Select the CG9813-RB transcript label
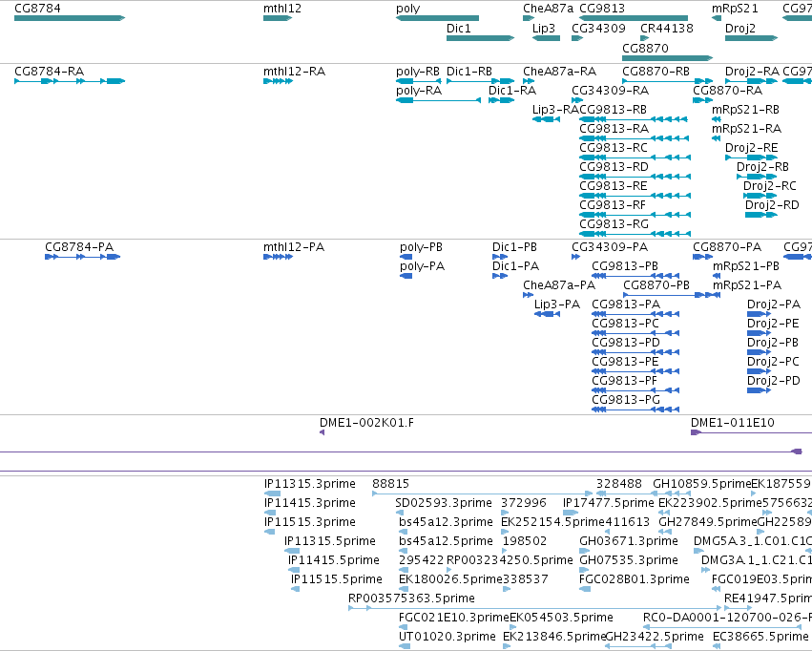The image size is (812, 651). coord(614,109)
